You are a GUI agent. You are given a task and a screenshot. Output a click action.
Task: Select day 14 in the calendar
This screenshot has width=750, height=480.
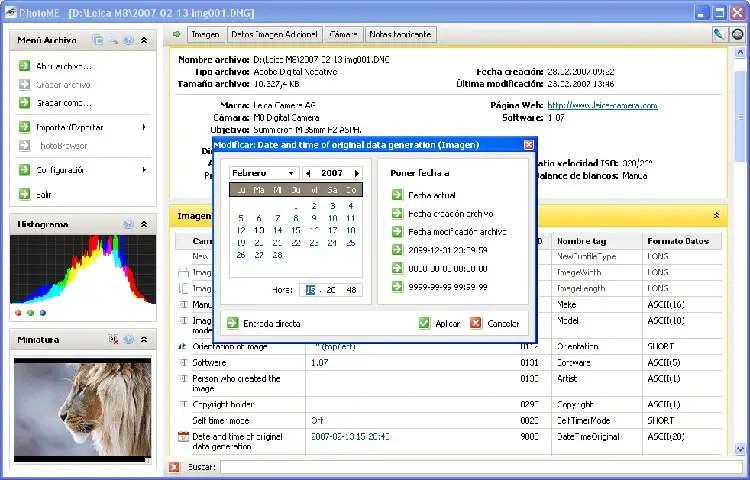coord(277,230)
